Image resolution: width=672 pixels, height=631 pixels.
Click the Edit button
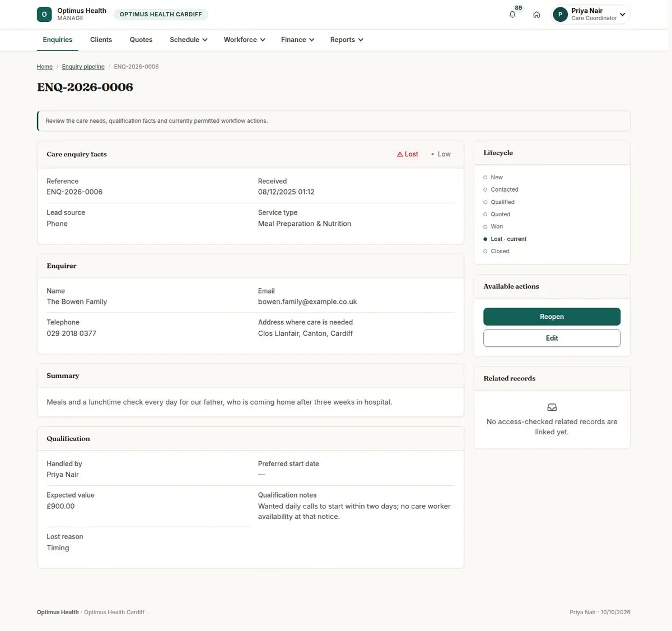(x=552, y=338)
